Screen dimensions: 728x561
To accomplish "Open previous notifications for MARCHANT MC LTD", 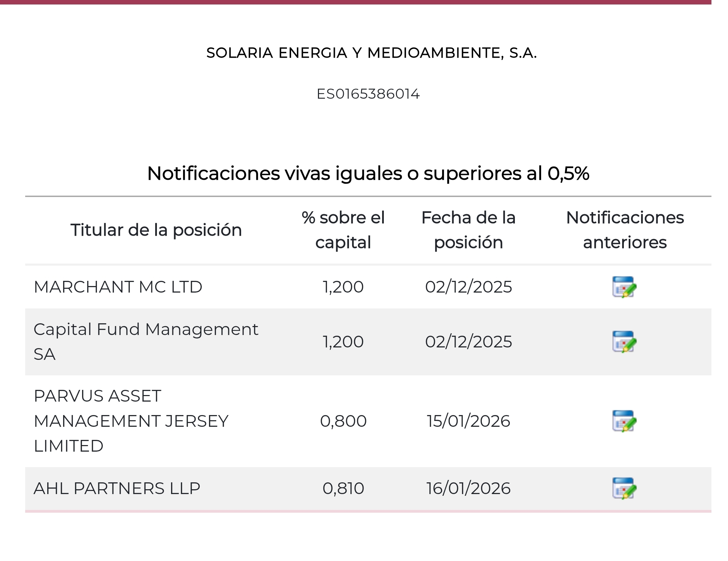I will pos(624,287).
